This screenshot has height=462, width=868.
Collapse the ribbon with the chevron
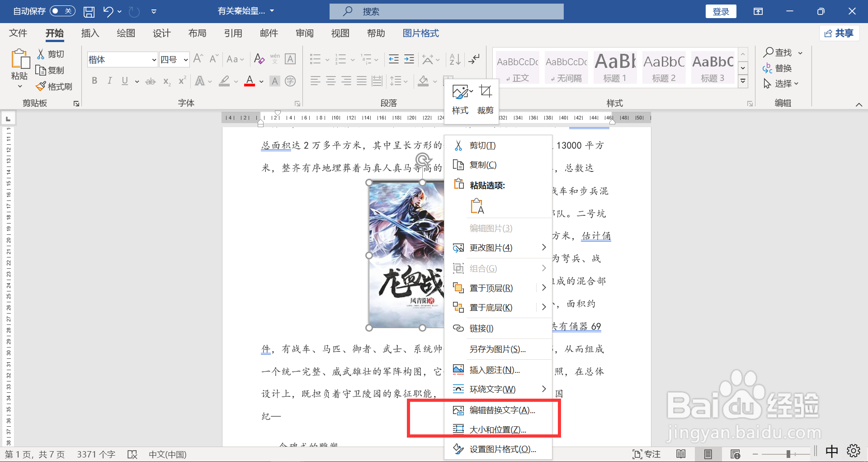859,105
